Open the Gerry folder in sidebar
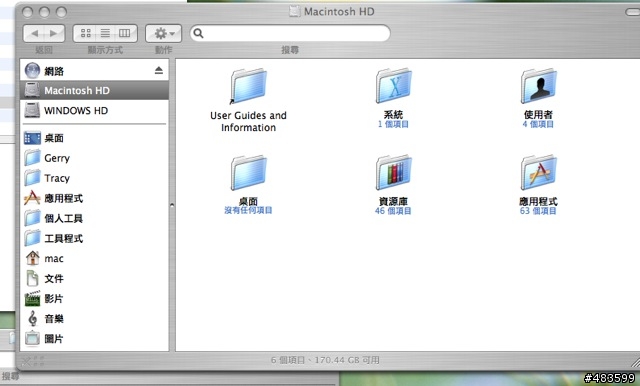 click(x=94, y=158)
